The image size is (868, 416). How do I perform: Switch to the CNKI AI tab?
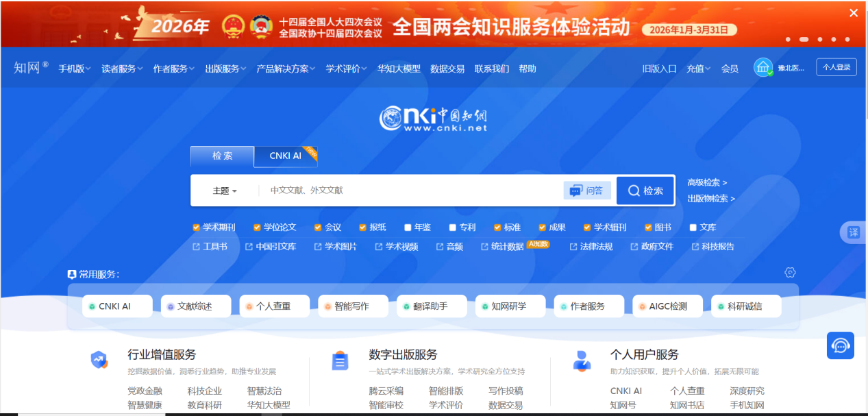click(285, 156)
